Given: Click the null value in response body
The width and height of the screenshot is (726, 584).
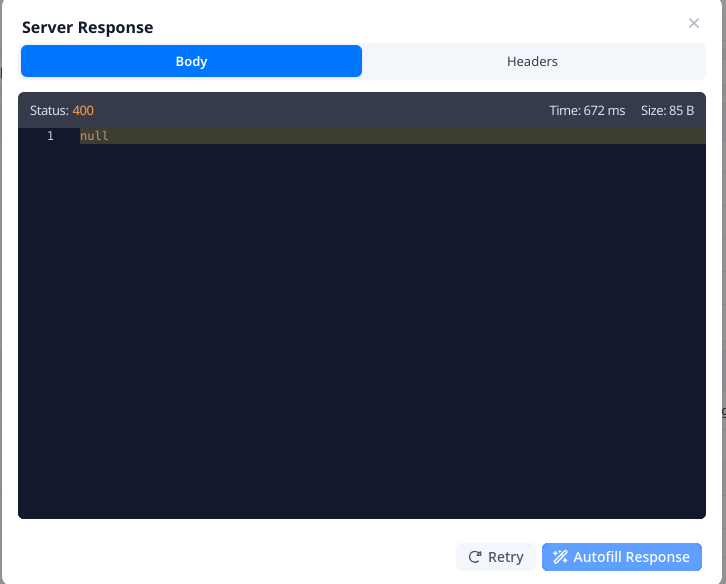Looking at the screenshot, I should pos(94,136).
